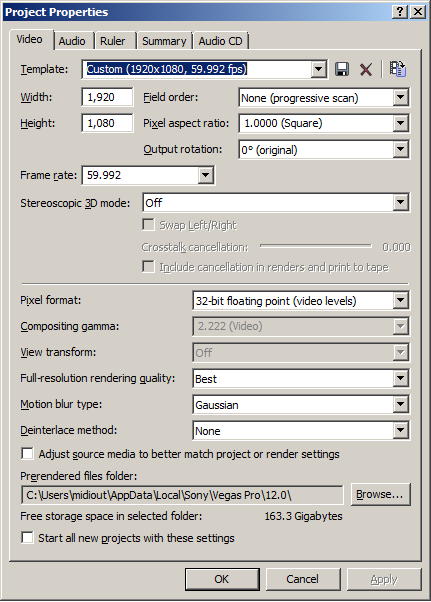Click the Browse... button for prerendered folder
The image size is (431, 602).
380,494
